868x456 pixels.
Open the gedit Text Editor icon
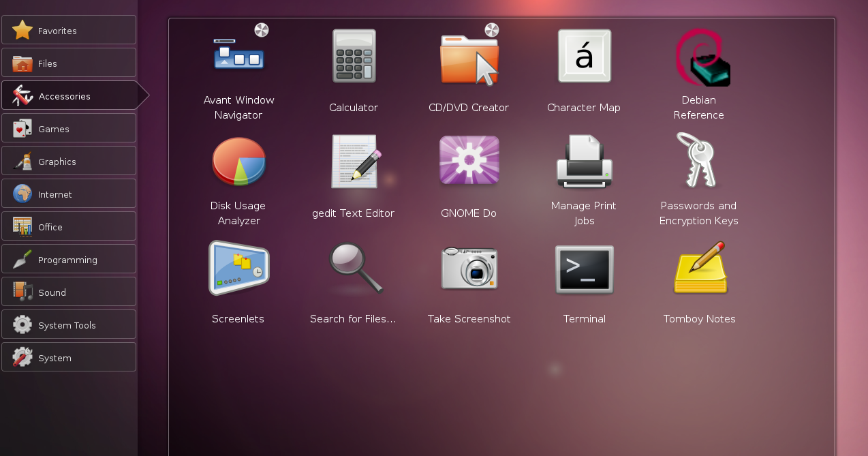[x=355, y=161]
